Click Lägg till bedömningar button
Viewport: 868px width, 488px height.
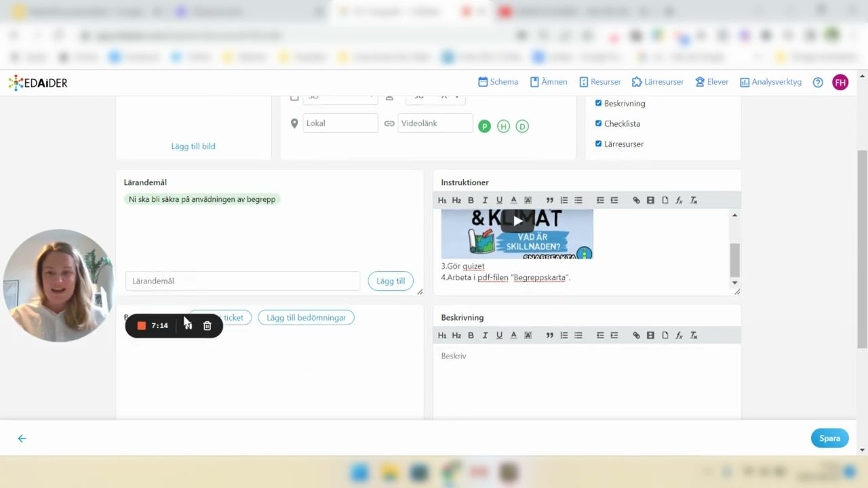click(x=307, y=317)
